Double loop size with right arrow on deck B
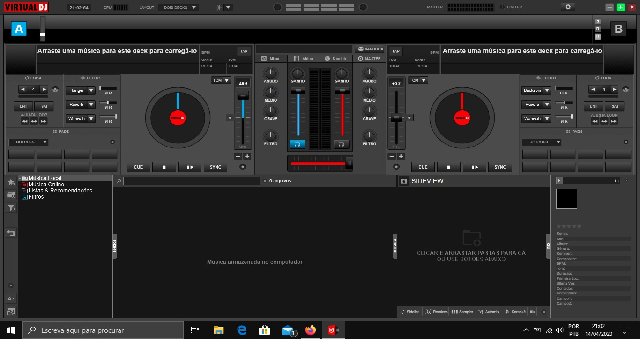The height and width of the screenshot is (360, 640). pyautogui.click(x=614, y=89)
